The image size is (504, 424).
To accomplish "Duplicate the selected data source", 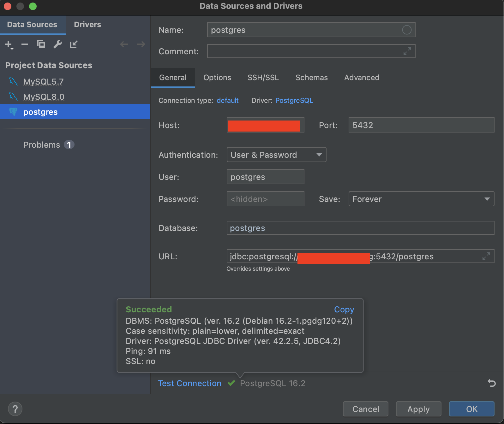I will [x=41, y=44].
